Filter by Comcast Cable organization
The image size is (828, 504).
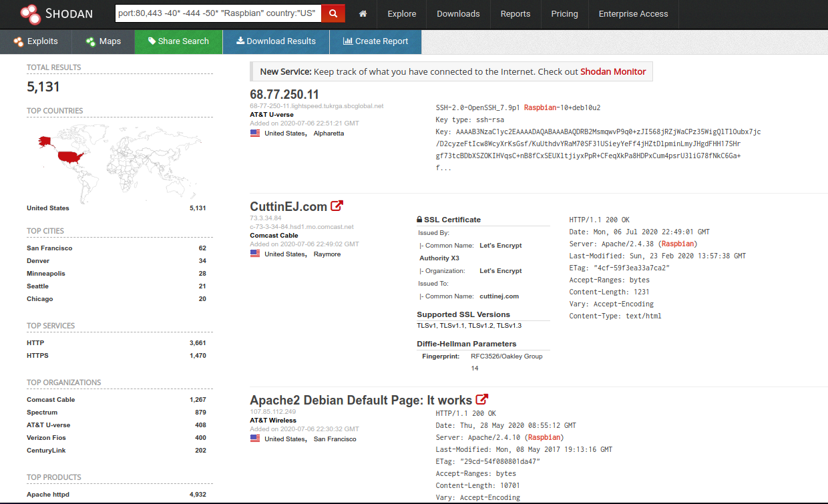click(x=51, y=400)
